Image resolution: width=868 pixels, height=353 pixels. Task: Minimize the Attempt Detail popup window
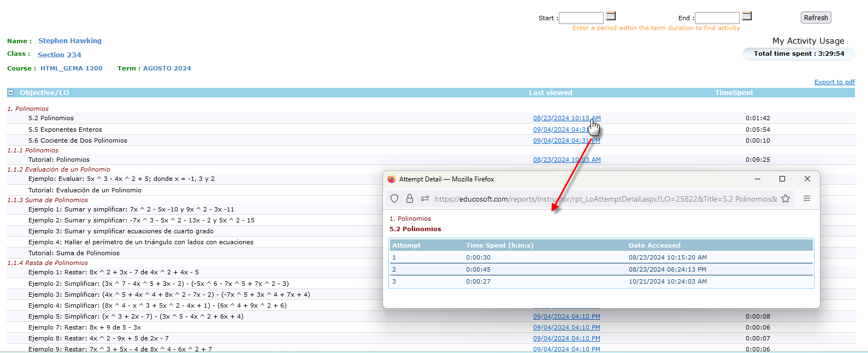point(757,179)
